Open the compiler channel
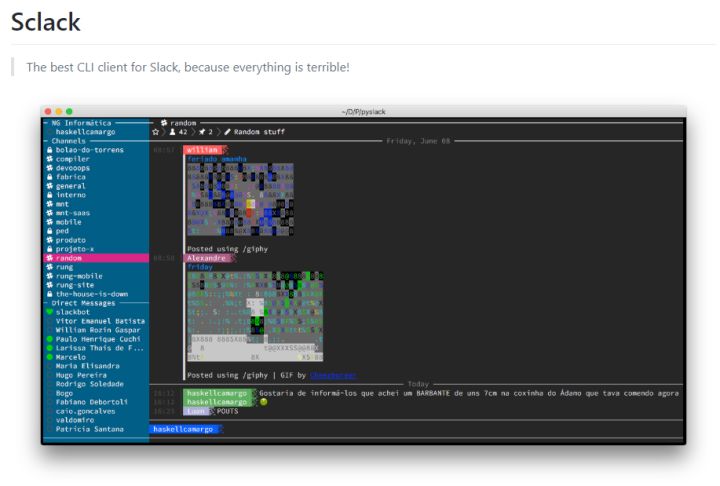720x486 pixels. click(73, 159)
